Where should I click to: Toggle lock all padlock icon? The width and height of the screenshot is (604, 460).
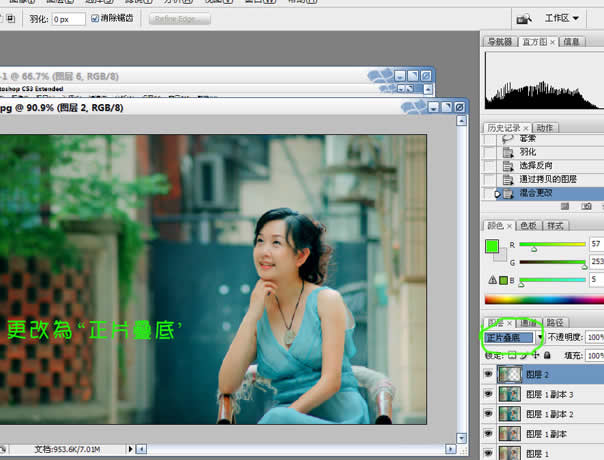click(547, 355)
